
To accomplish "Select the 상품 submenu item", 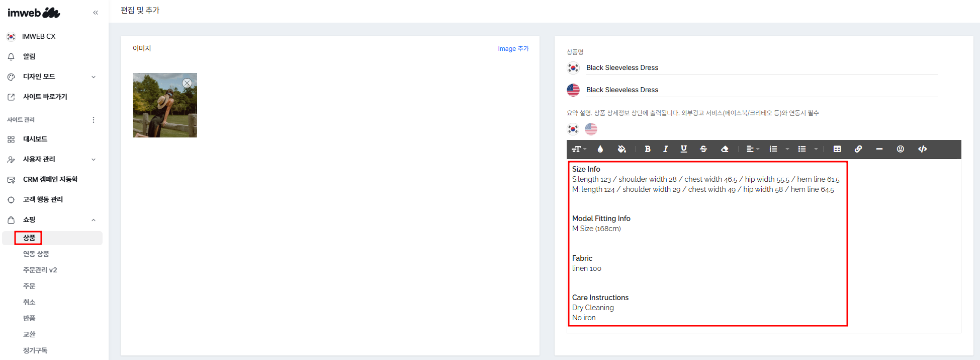I will (29, 238).
